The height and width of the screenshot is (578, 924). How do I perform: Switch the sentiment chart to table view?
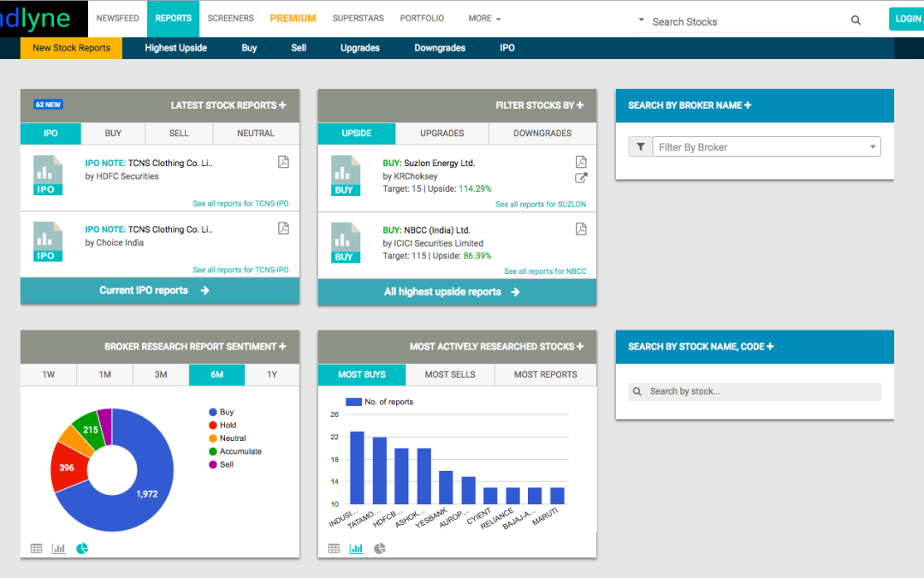coord(37,549)
